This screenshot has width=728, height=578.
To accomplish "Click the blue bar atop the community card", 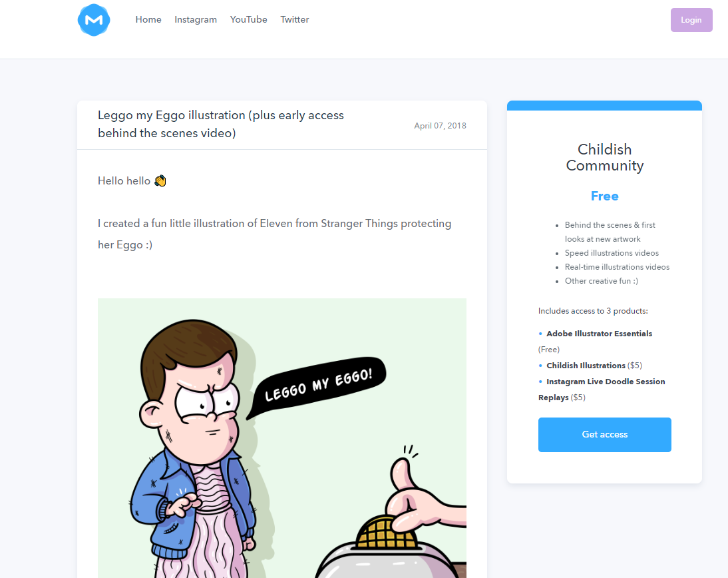I will [x=604, y=105].
